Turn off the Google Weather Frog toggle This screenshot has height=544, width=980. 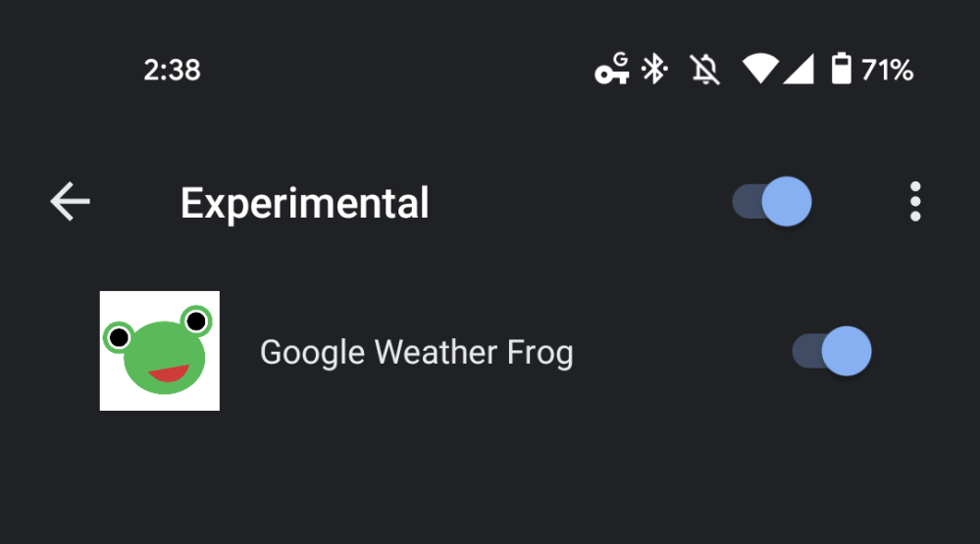coord(832,351)
